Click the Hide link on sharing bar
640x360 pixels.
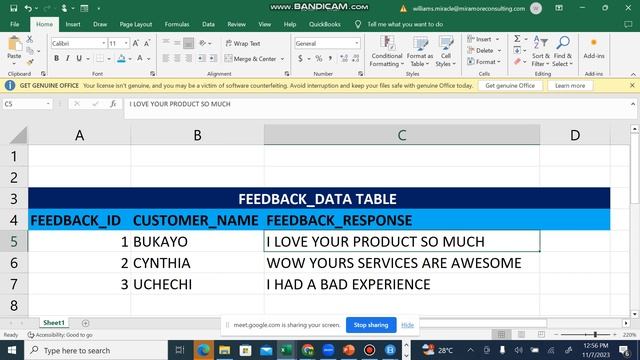click(x=407, y=325)
